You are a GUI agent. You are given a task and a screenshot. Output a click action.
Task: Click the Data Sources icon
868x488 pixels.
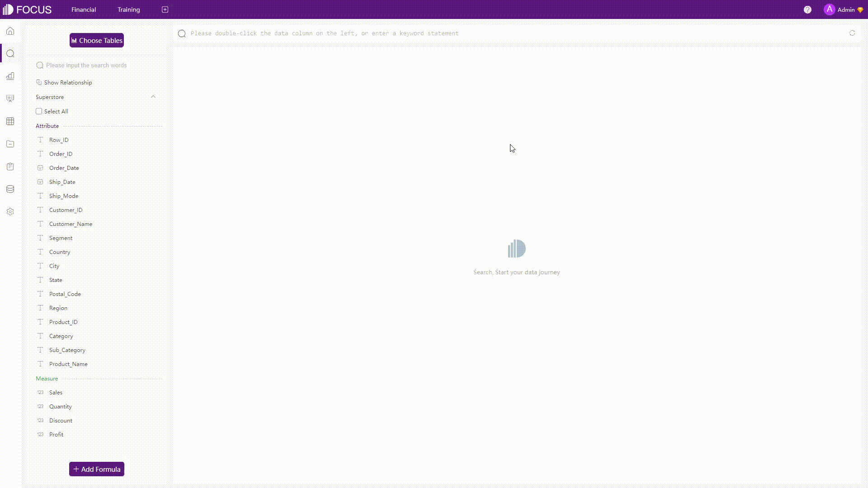(10, 189)
